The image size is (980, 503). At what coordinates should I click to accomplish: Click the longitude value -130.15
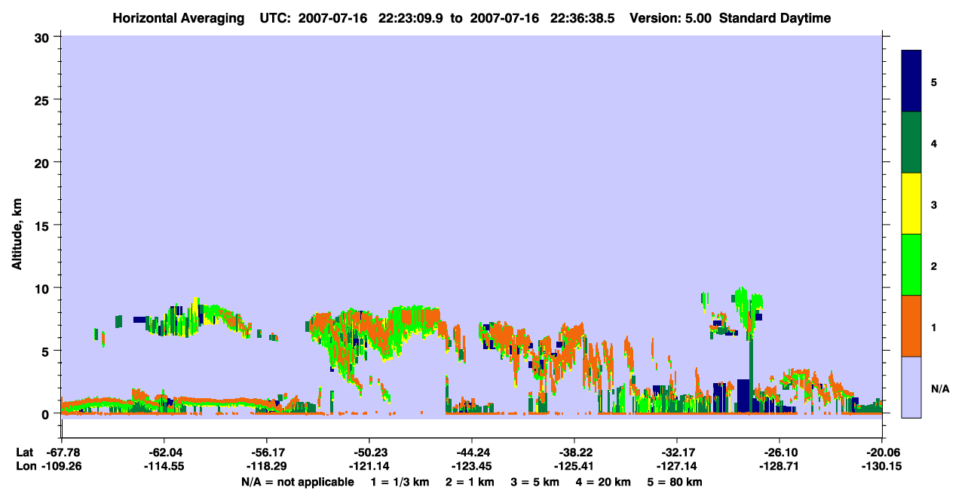(x=882, y=467)
